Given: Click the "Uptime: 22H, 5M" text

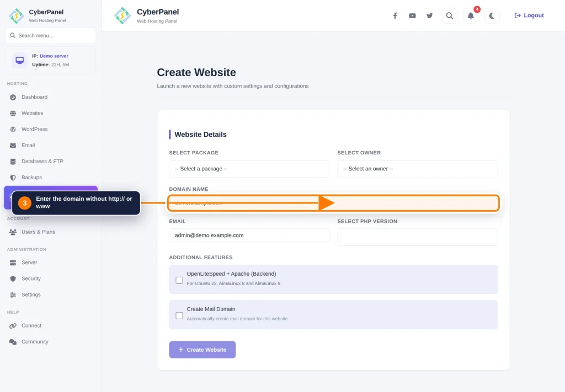Looking at the screenshot, I should coord(50,65).
